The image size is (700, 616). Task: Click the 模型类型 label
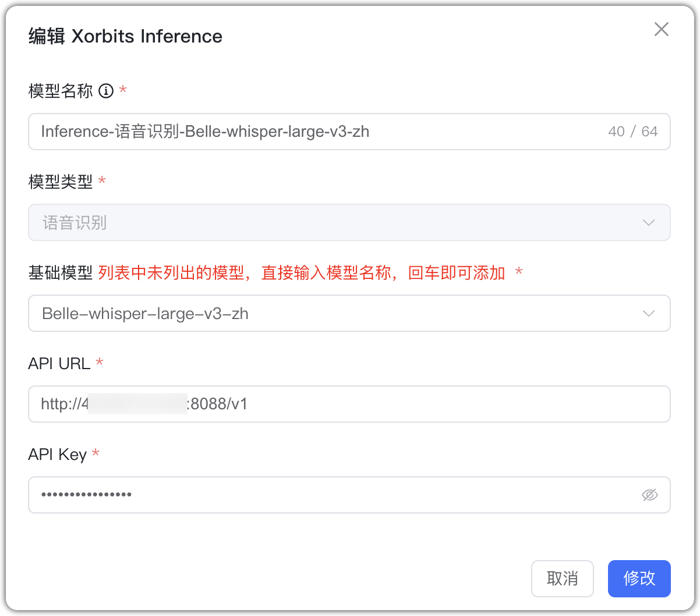pyautogui.click(x=61, y=182)
